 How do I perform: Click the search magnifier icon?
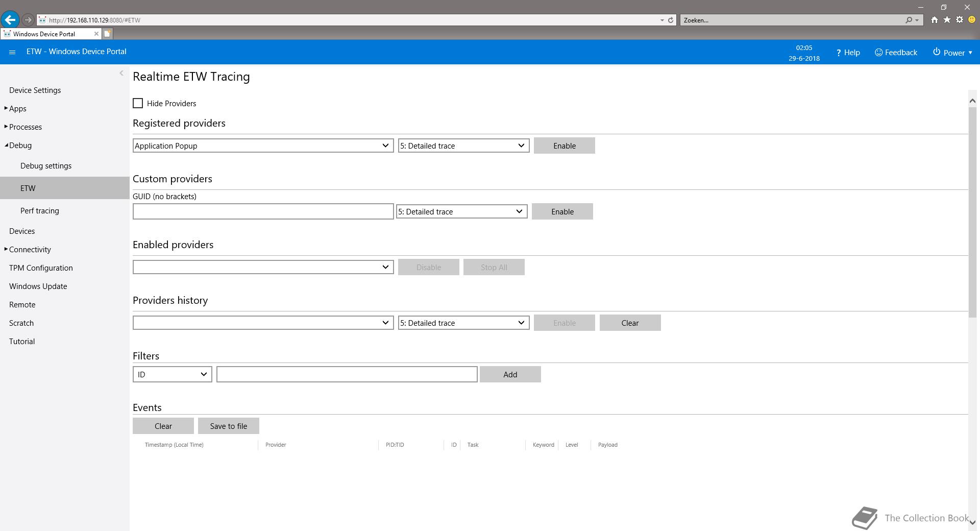[909, 20]
